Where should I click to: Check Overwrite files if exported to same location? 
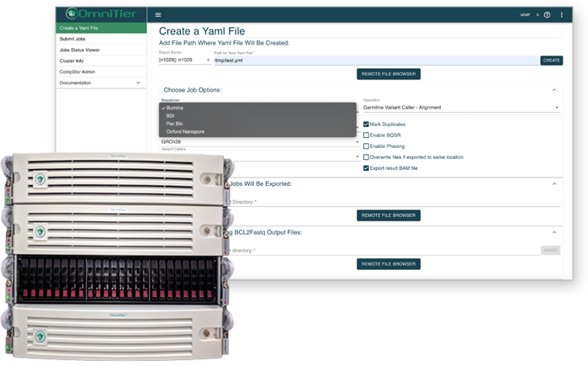(x=366, y=157)
